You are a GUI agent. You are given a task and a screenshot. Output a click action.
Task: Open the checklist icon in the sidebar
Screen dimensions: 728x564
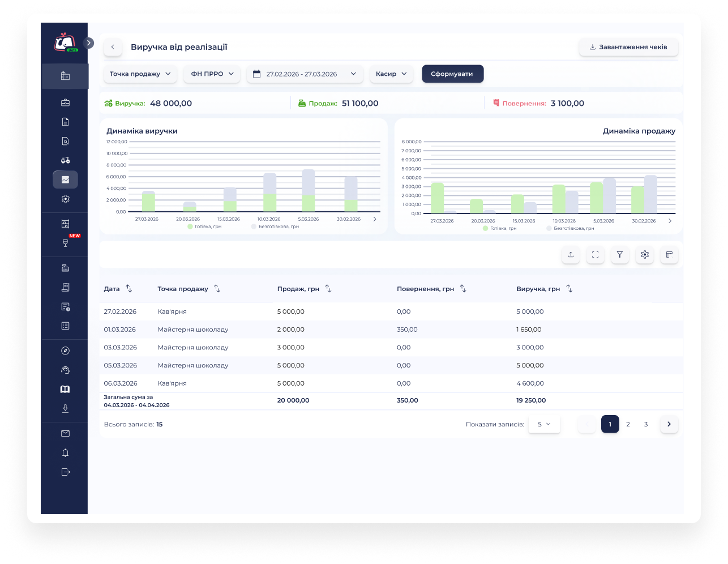[65, 326]
